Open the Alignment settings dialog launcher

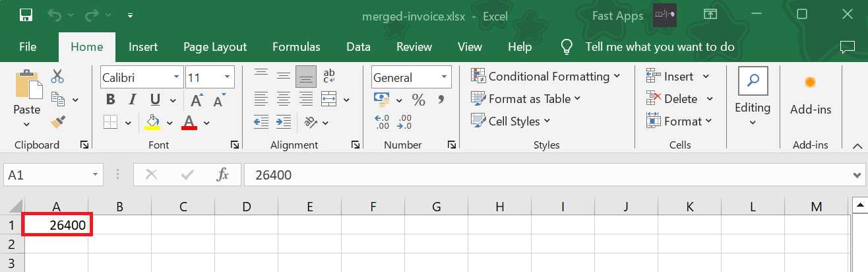(356, 145)
